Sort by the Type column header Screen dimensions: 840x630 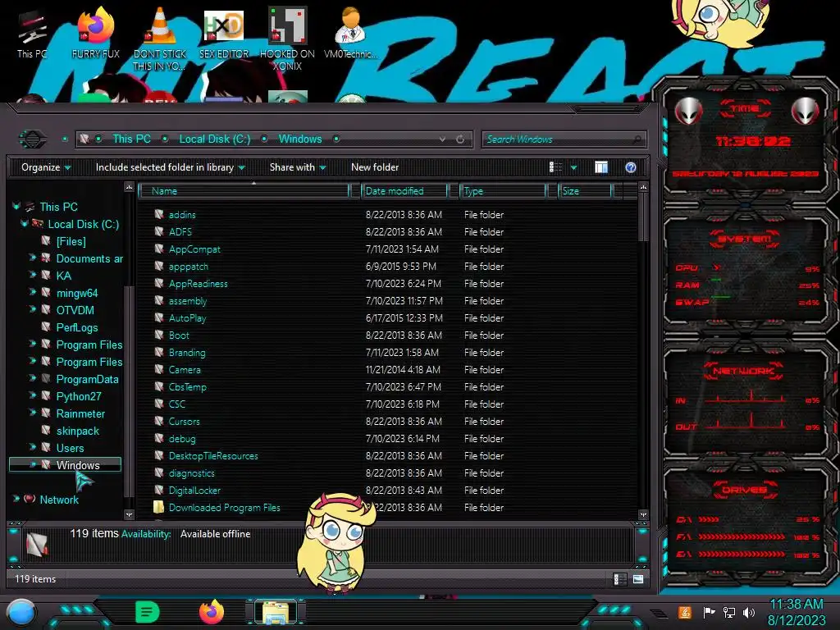pyautogui.click(x=503, y=191)
